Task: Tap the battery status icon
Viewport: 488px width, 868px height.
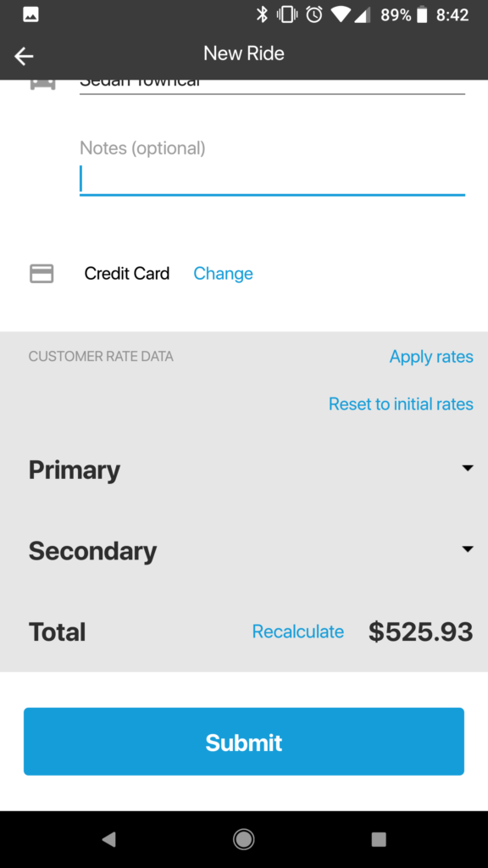Action: [x=422, y=15]
